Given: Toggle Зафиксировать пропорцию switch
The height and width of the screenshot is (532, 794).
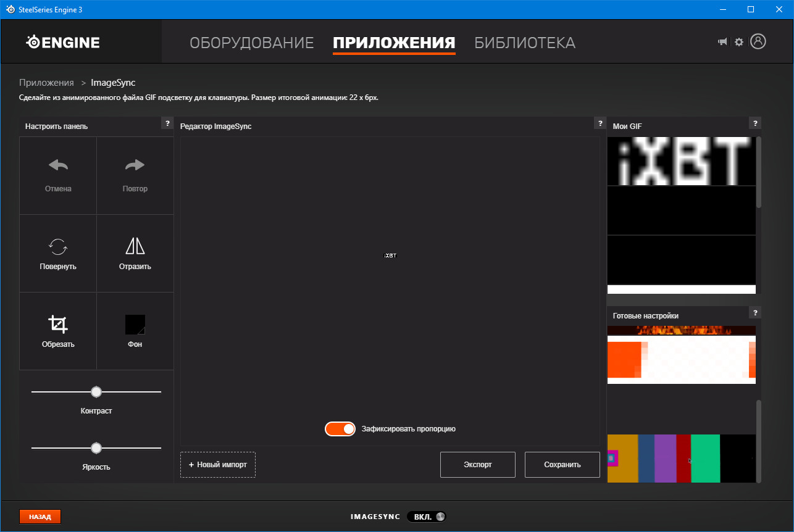Looking at the screenshot, I should [340, 429].
